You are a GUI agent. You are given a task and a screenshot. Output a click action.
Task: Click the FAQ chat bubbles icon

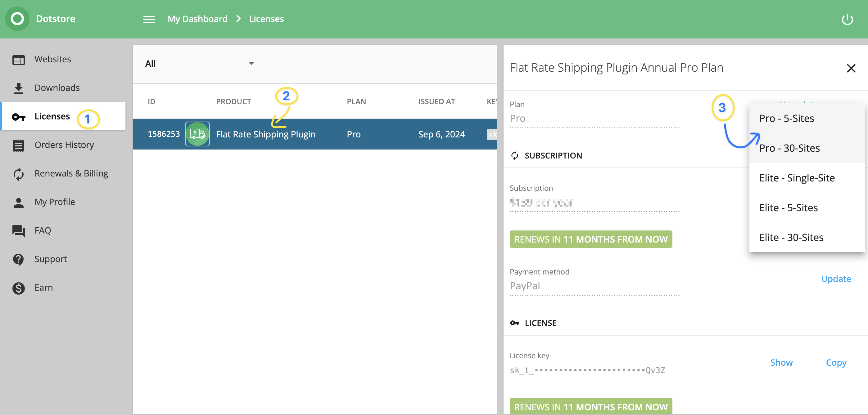[x=19, y=231]
